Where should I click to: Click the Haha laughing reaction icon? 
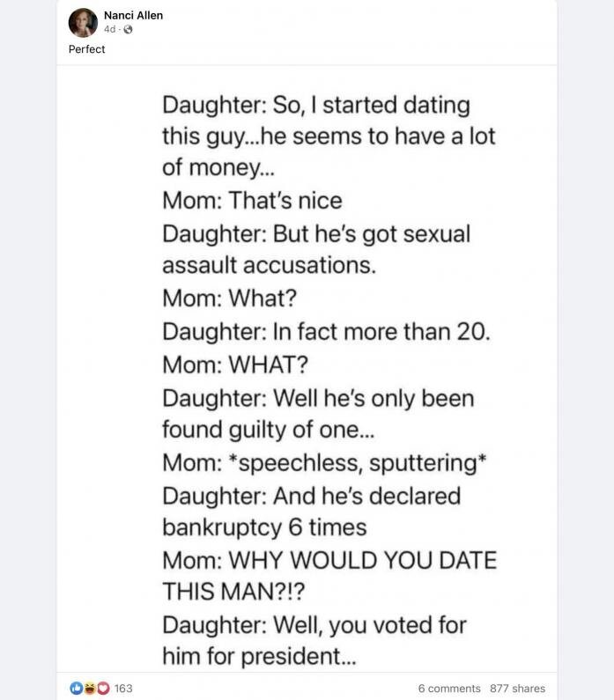[90, 688]
